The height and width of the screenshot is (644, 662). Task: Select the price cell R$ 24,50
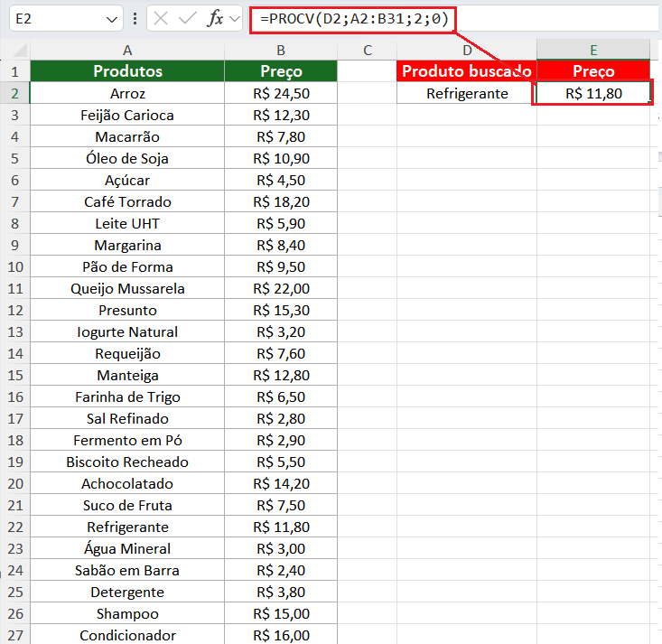point(281,93)
